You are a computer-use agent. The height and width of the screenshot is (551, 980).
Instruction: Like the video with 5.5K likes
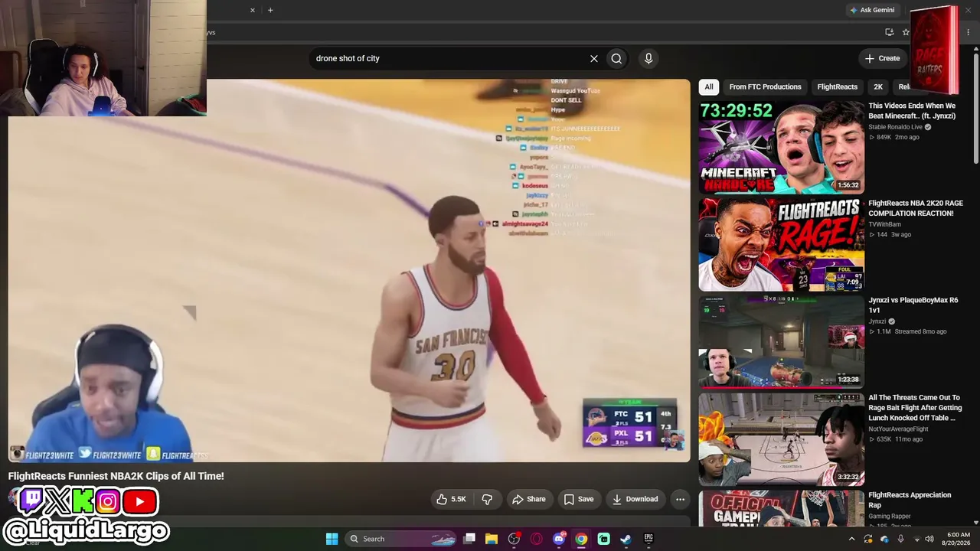tap(451, 499)
